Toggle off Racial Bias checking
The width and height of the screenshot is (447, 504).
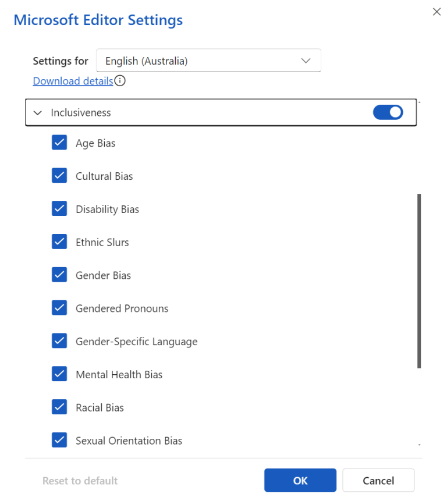tap(59, 407)
